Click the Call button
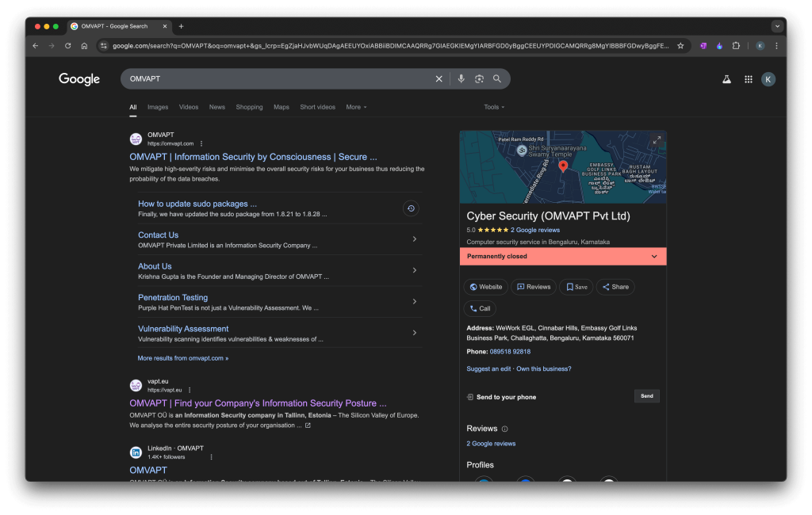The width and height of the screenshot is (812, 515). (480, 309)
